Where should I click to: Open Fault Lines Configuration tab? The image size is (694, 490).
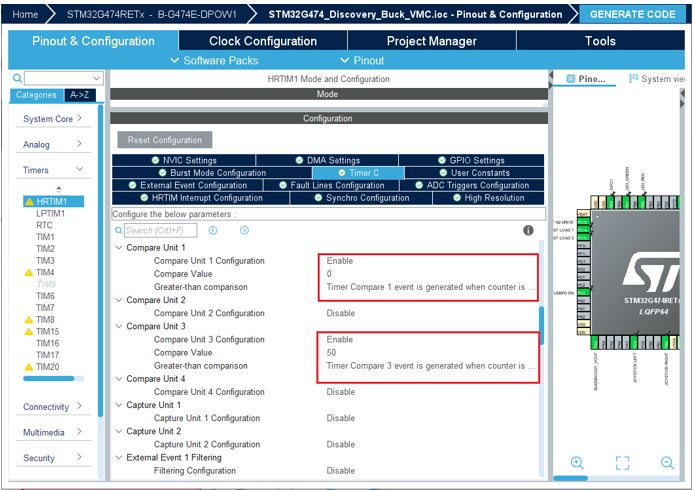332,185
